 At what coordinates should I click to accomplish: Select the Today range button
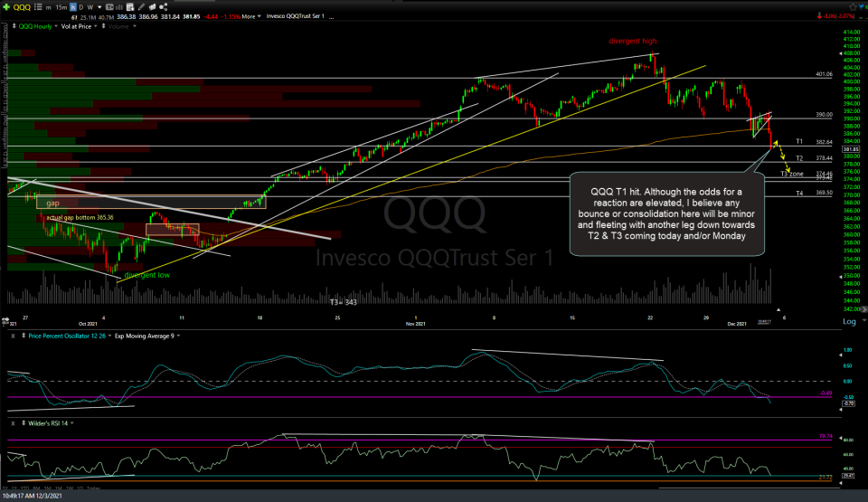click(93, 488)
